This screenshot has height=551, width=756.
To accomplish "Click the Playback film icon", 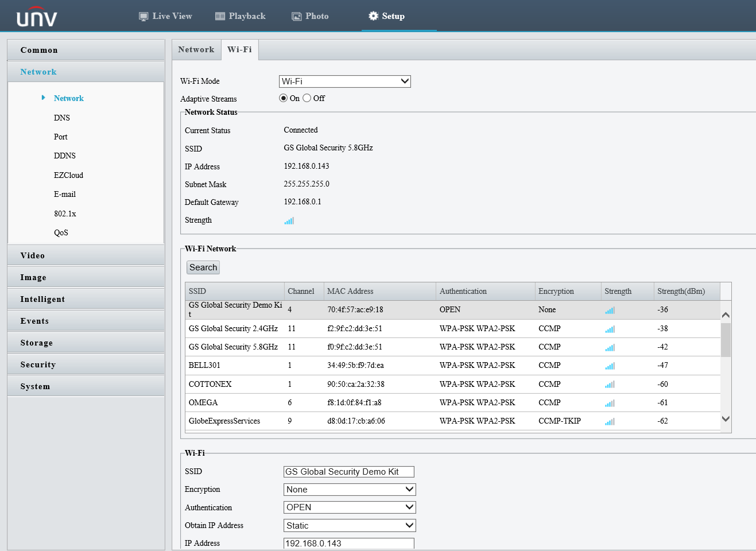I will (x=220, y=16).
